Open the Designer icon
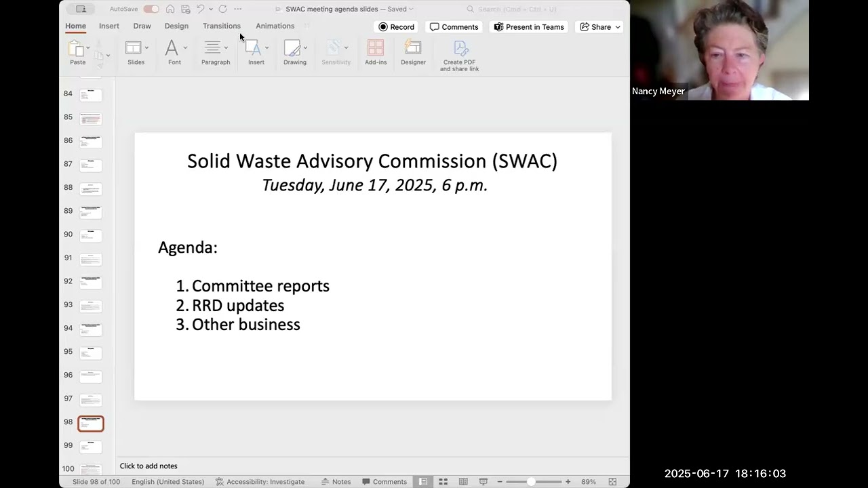The width and height of the screenshot is (868, 488). tap(413, 47)
